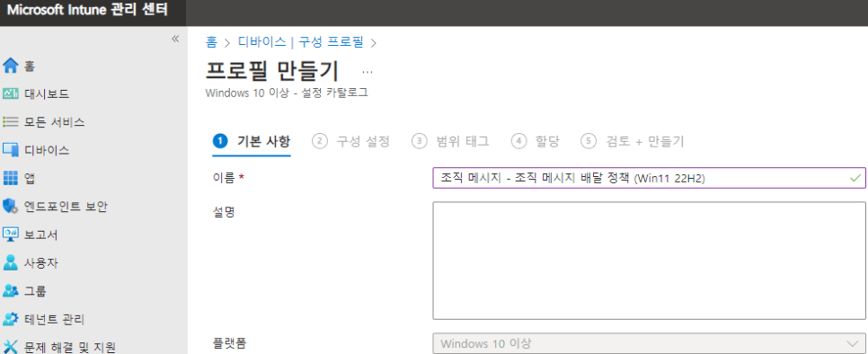Image resolution: width=868 pixels, height=354 pixels.
Task: Click the Users (사용자) person icon
Action: pyautogui.click(x=11, y=262)
